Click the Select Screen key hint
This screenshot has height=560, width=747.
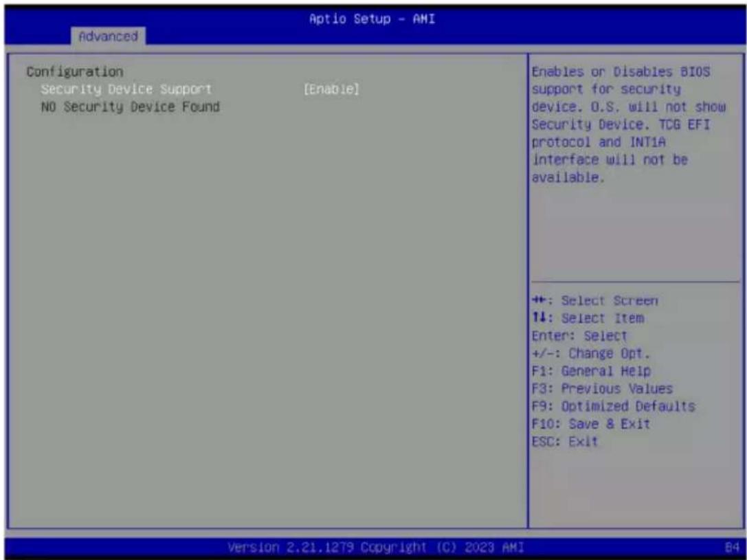pyautogui.click(x=594, y=301)
